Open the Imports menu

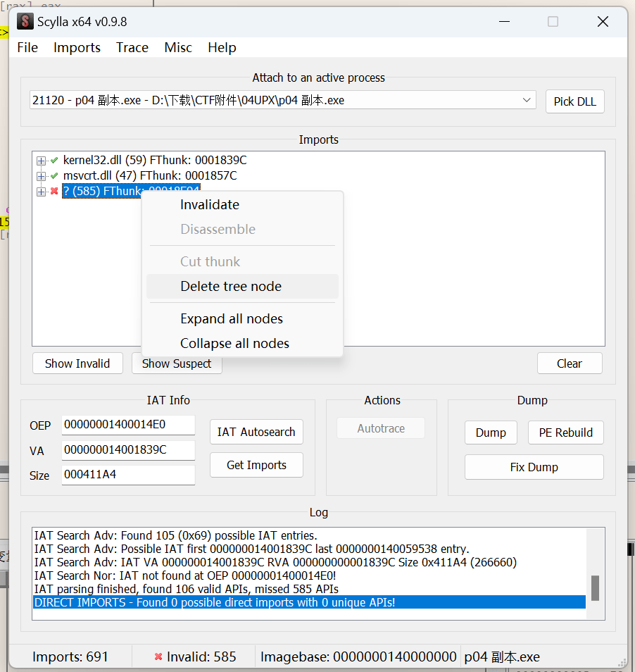click(x=77, y=48)
